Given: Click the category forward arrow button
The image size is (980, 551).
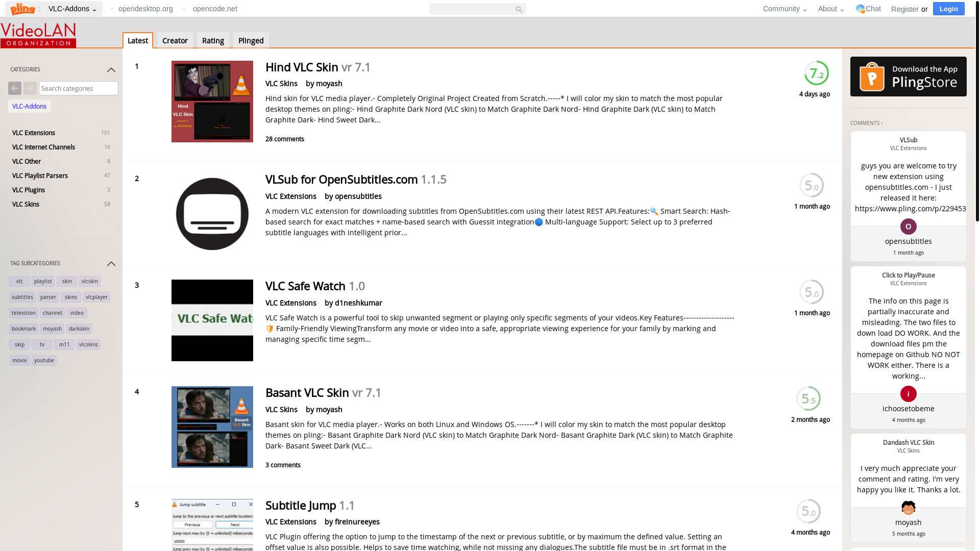Looking at the screenshot, I should (30, 88).
